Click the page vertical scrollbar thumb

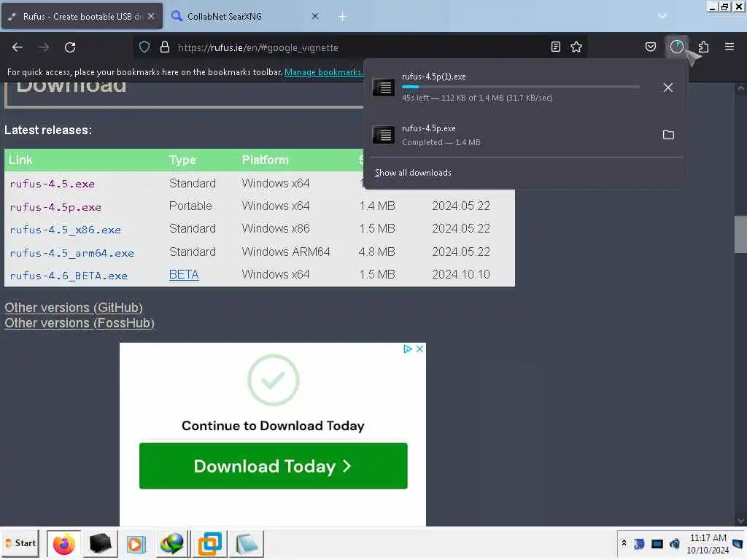click(x=740, y=235)
